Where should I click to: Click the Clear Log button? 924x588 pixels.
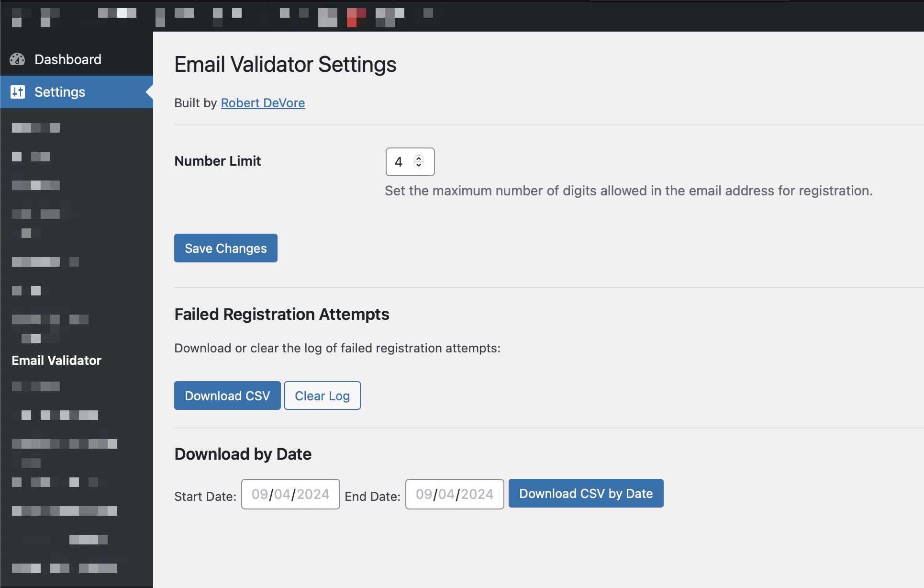[322, 396]
